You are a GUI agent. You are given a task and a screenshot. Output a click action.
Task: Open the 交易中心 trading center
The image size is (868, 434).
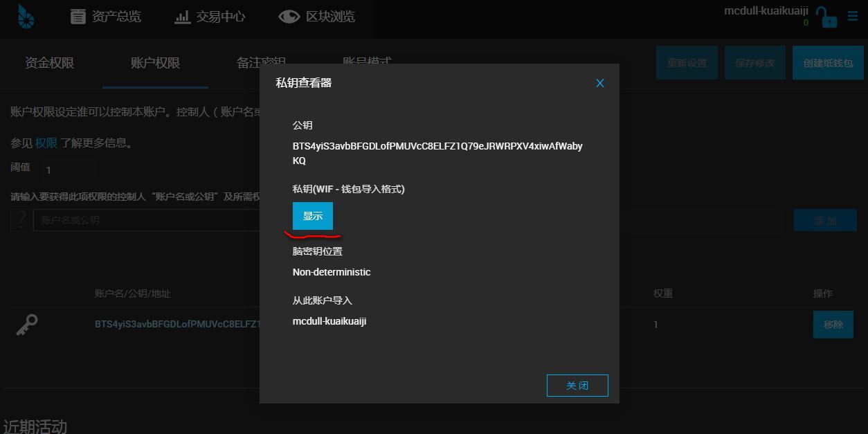click(210, 17)
